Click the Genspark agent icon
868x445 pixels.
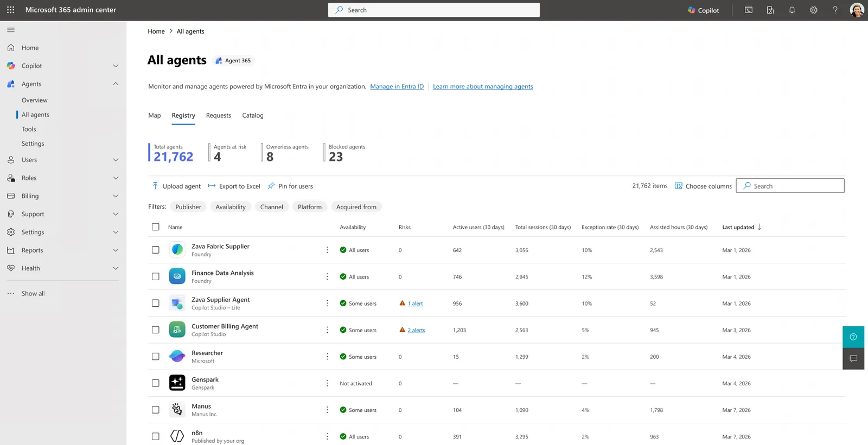tap(177, 383)
